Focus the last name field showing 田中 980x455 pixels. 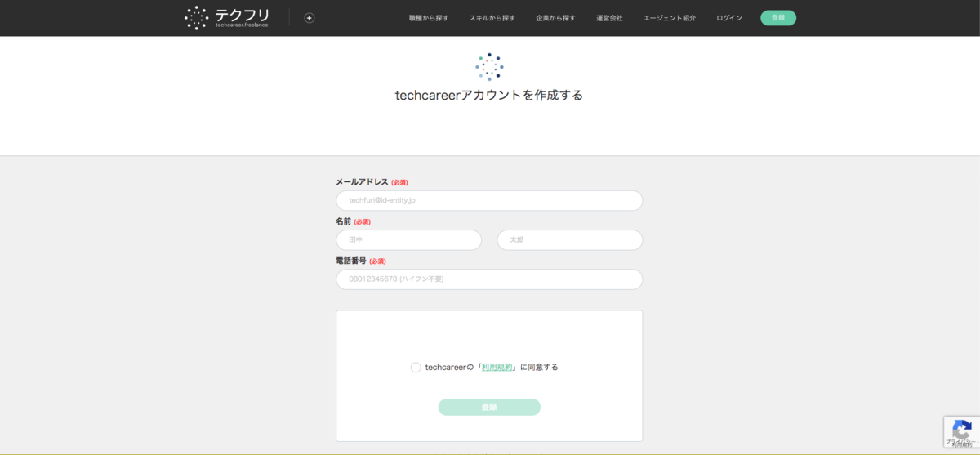pos(409,240)
